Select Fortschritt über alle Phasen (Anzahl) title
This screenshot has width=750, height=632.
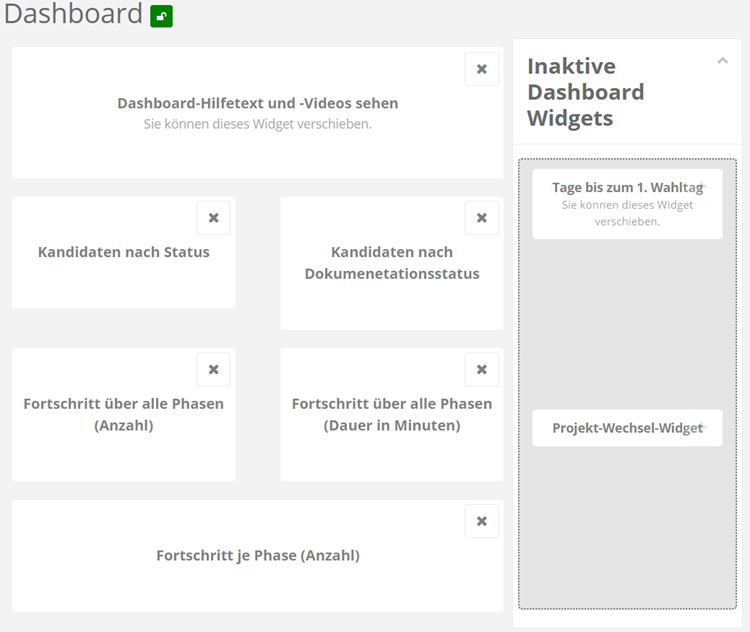[124, 415]
